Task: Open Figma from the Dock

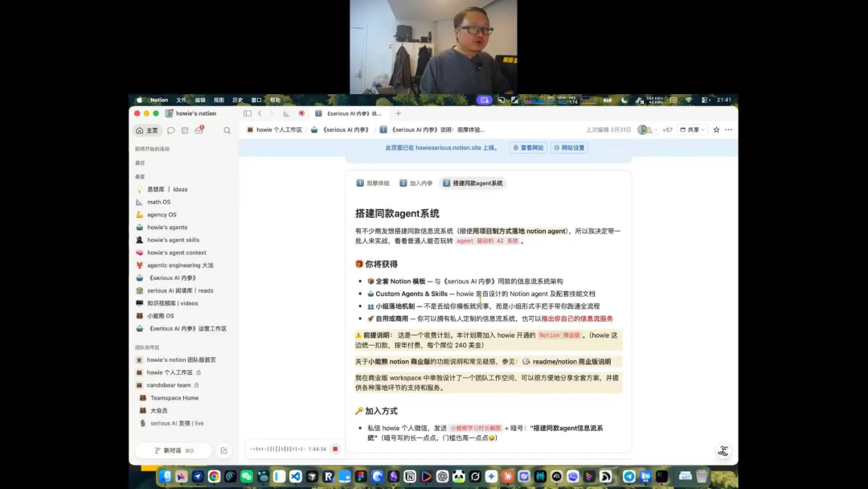Action: [361, 476]
